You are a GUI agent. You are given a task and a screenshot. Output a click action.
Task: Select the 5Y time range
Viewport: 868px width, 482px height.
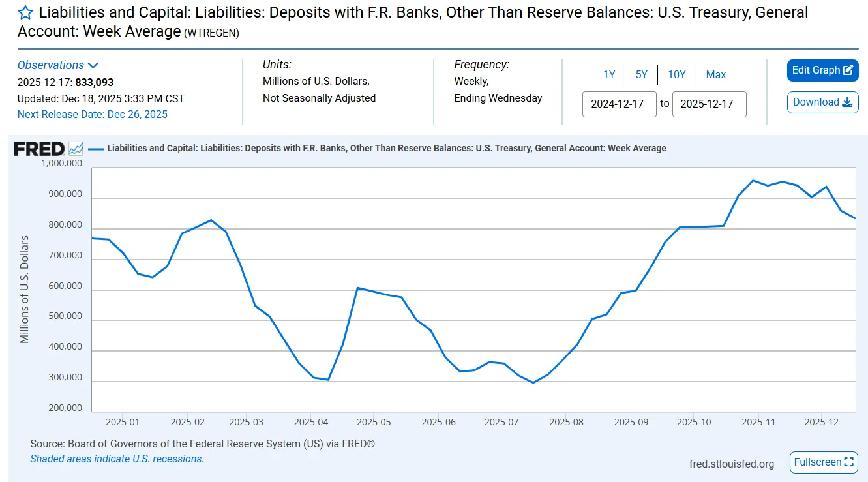click(642, 75)
